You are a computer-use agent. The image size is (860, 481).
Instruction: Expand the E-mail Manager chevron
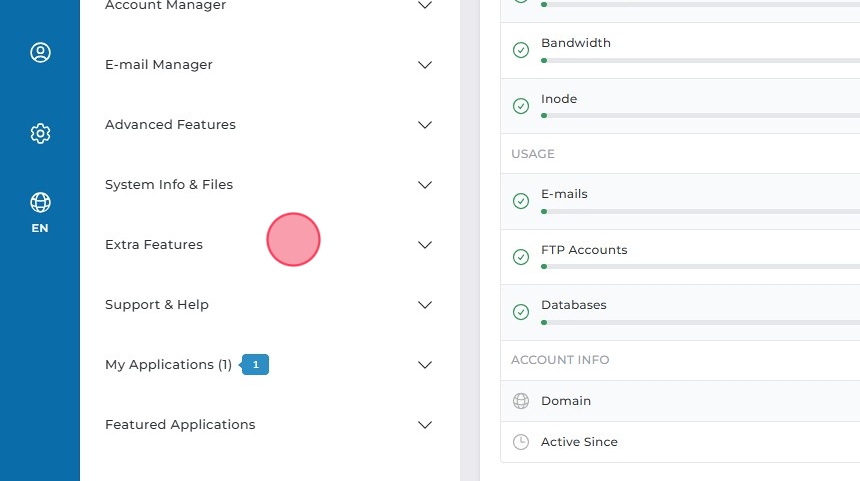pos(425,65)
